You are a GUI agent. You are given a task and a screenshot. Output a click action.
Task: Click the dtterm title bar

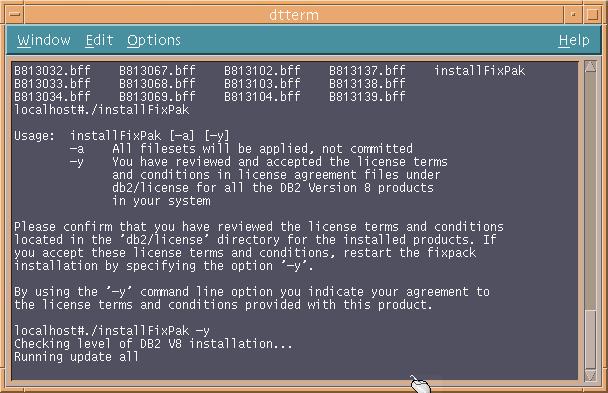(294, 14)
